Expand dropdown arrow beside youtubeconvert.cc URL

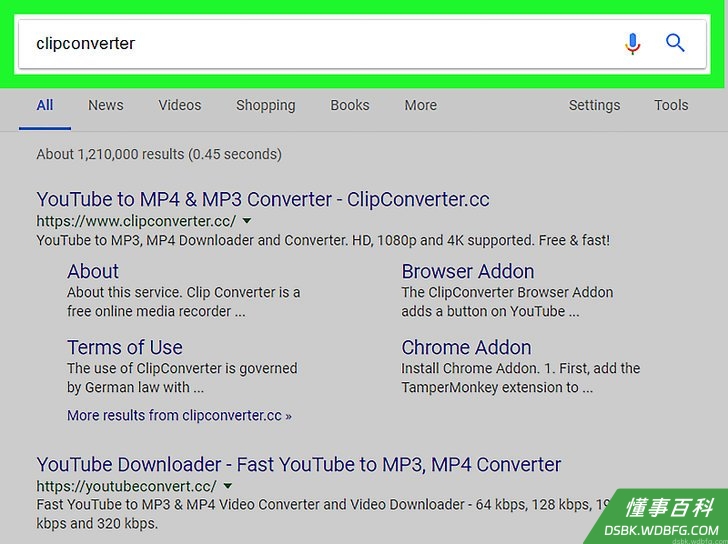pyautogui.click(x=228, y=486)
